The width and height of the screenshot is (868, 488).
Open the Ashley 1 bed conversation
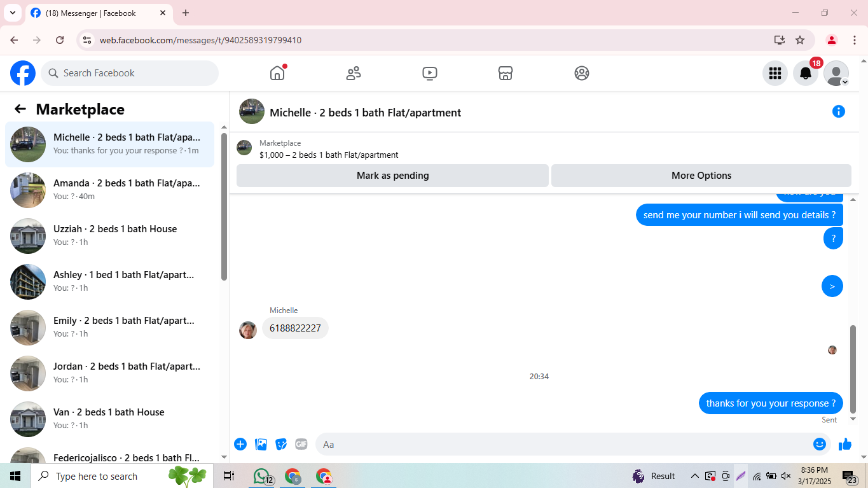[109, 282]
